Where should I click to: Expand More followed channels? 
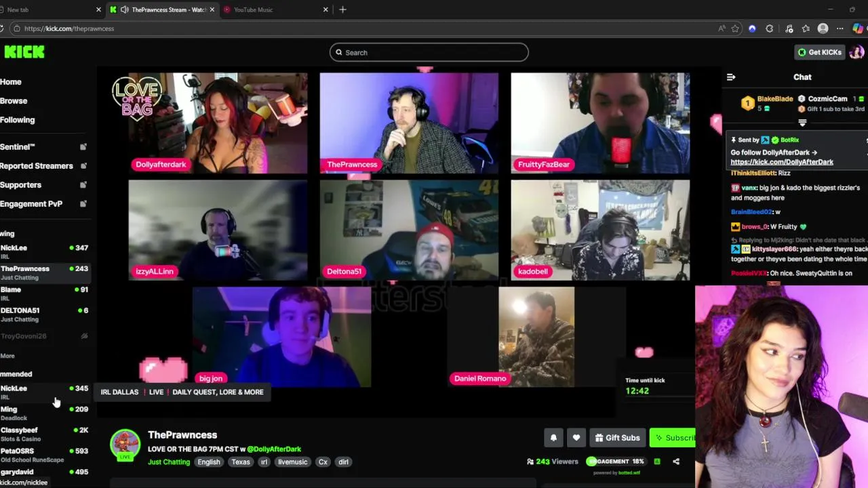7,356
